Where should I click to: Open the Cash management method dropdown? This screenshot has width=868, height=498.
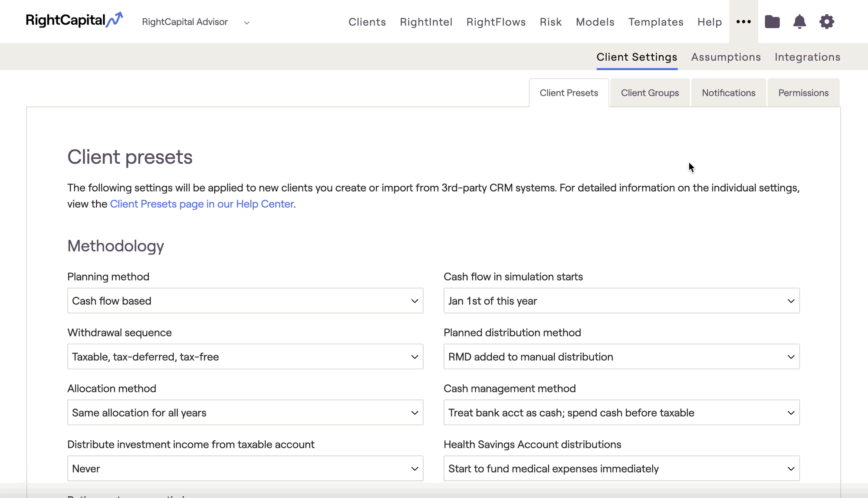coord(621,412)
